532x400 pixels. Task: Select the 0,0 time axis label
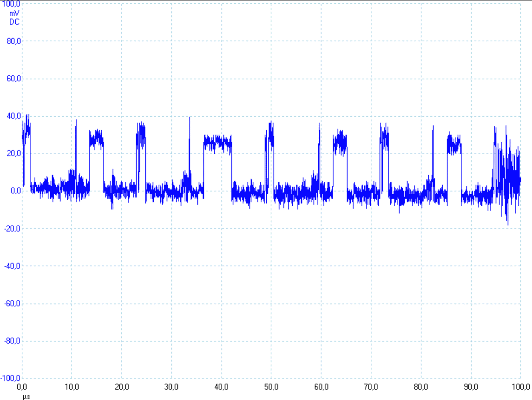coord(22,387)
